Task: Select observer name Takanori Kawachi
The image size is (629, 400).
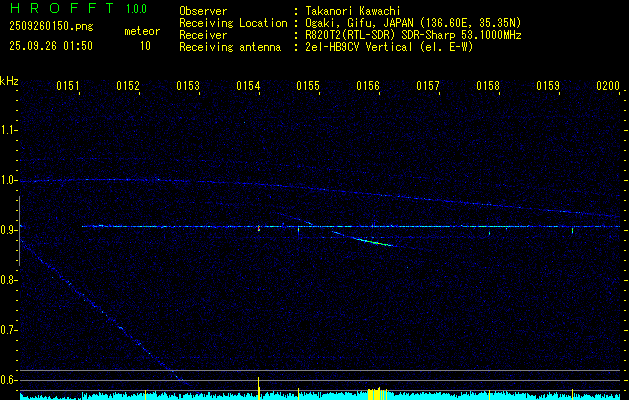Action: [351, 11]
